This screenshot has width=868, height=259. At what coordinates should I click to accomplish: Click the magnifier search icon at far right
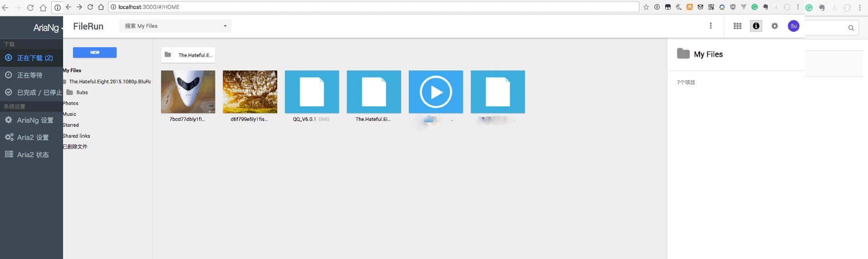pos(851,28)
